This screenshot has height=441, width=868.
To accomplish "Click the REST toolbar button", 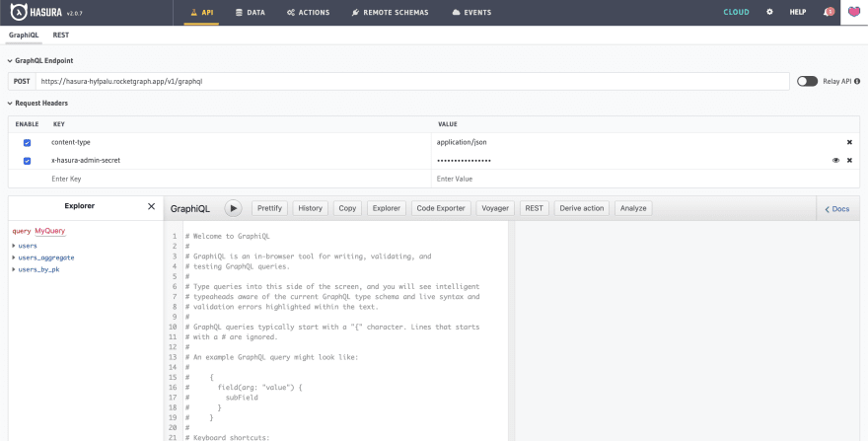I will pos(535,208).
